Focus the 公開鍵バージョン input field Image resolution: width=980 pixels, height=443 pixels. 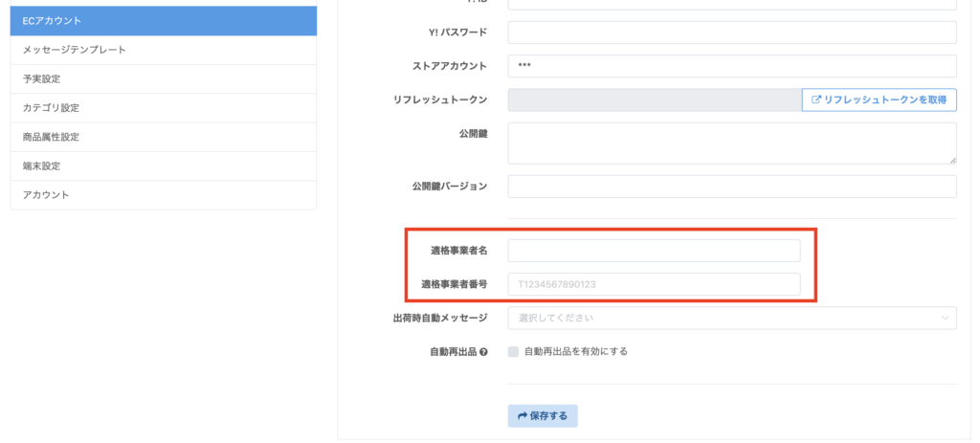732,186
